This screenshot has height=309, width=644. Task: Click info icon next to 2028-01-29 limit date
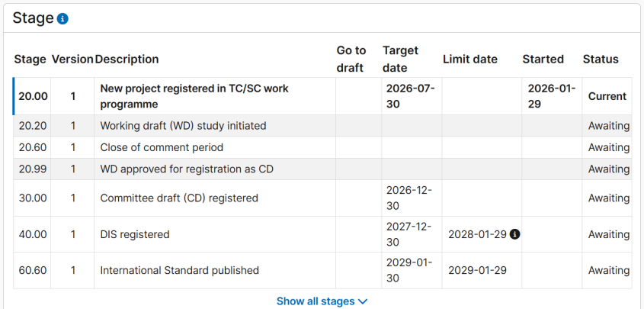tap(514, 234)
